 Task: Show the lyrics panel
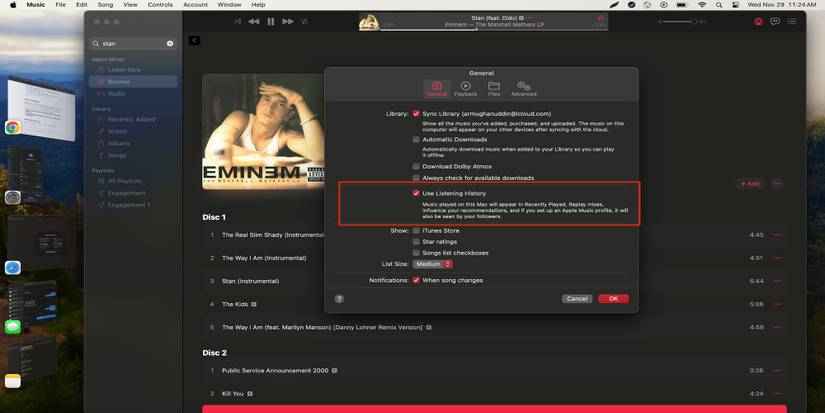(x=775, y=22)
